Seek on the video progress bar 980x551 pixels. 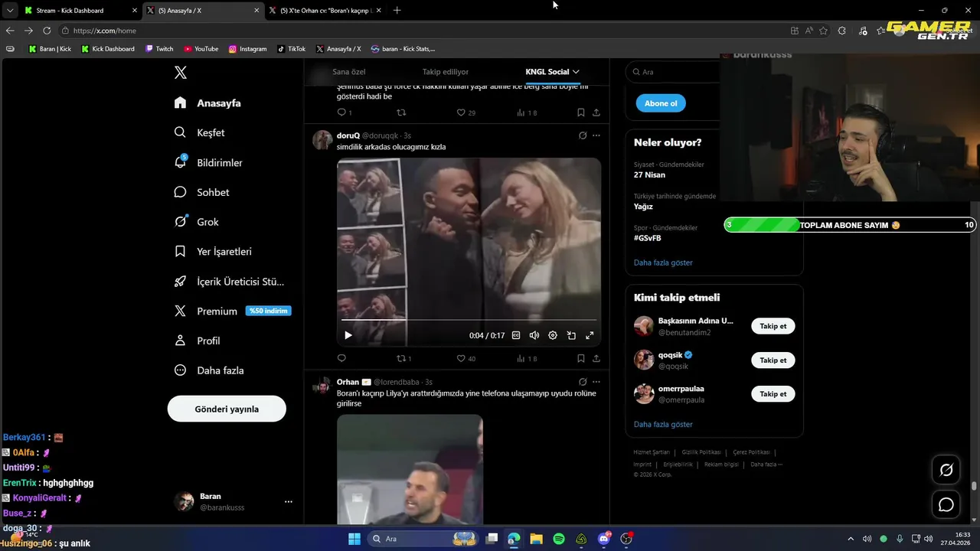pyautogui.click(x=469, y=319)
